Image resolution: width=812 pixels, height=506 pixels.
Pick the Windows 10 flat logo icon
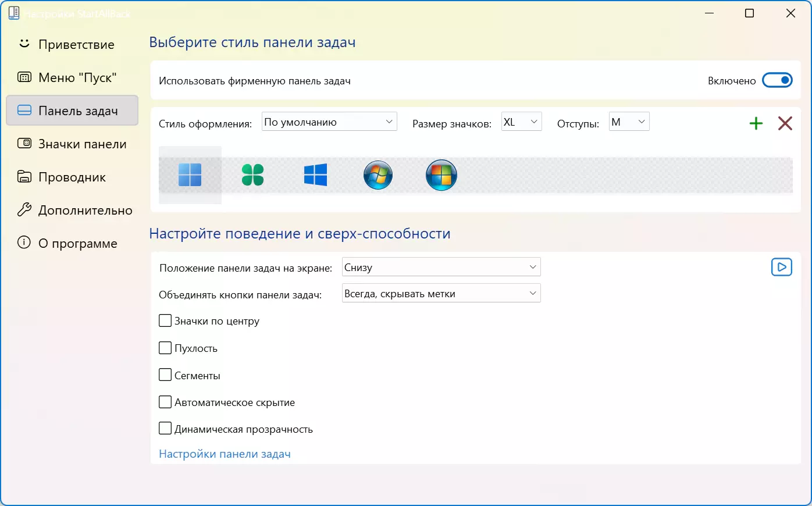[315, 174]
